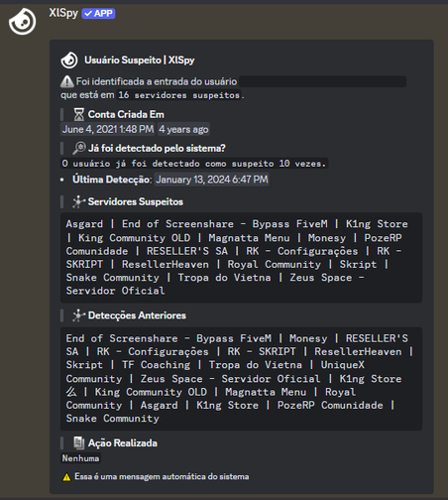
Task: Click the icon next to Servidores Suspeitos
Action: [x=78, y=201]
